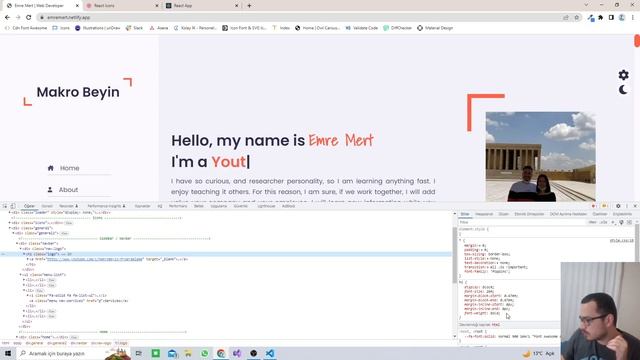This screenshot has height=360, width=640.
Task: Open the Cdn Font Awesome bookmark
Action: click(26, 28)
